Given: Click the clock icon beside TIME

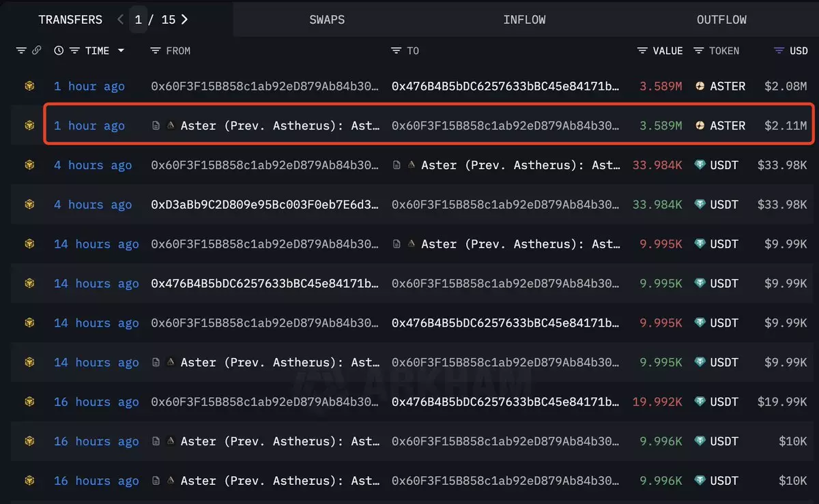Looking at the screenshot, I should 59,50.
